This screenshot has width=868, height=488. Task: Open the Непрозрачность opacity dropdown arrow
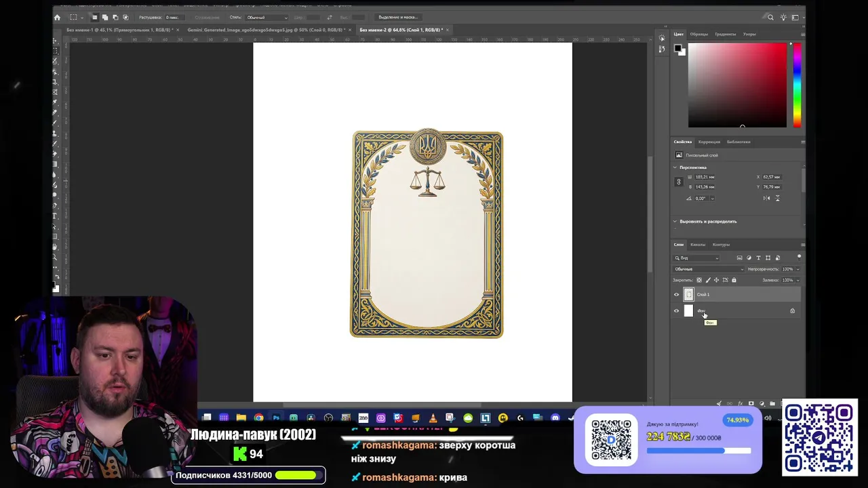click(797, 269)
